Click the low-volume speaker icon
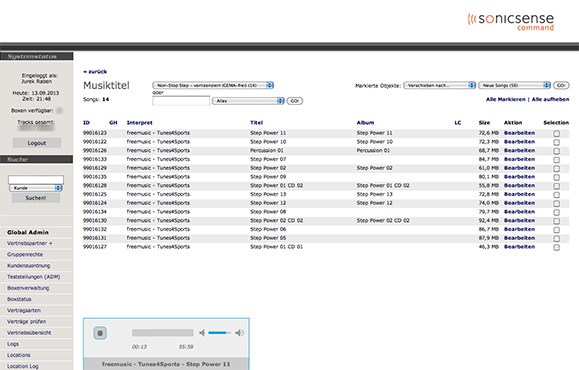 pyautogui.click(x=202, y=333)
